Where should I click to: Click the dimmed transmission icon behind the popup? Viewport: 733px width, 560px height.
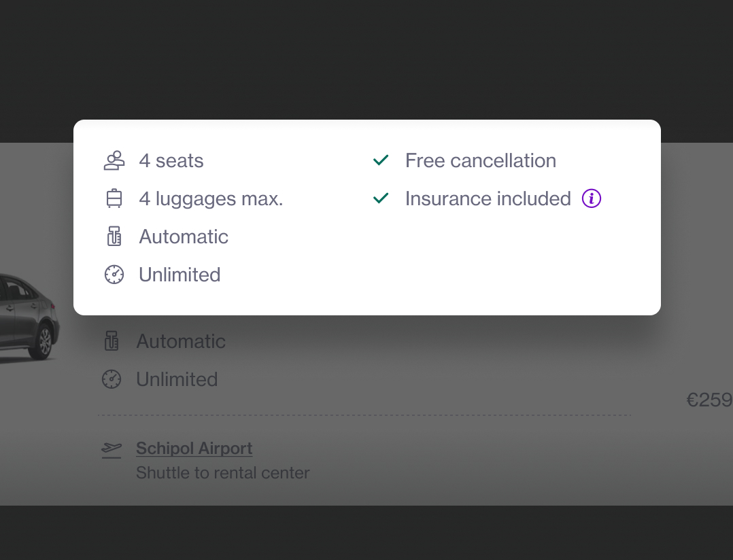112,341
